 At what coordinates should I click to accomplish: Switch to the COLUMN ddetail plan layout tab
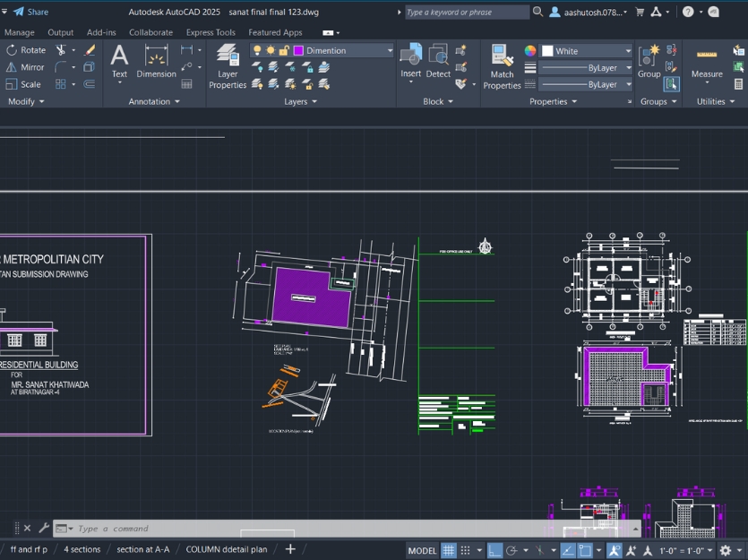(x=227, y=549)
